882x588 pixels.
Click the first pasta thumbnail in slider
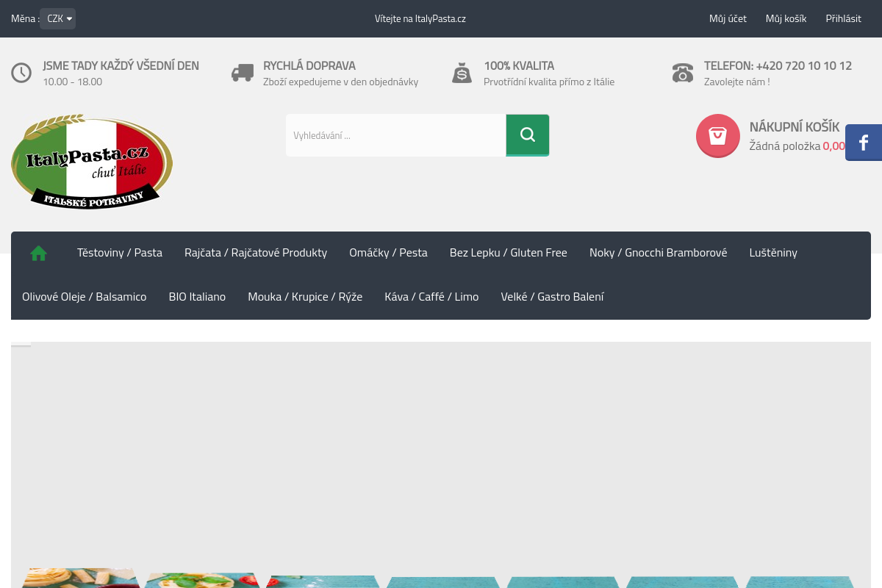[x=81, y=578]
